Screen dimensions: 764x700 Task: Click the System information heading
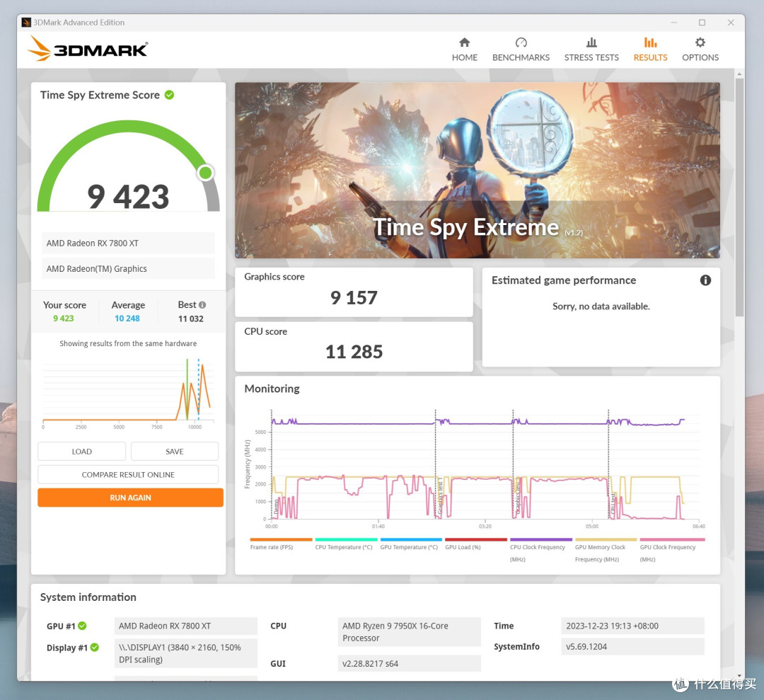(88, 597)
